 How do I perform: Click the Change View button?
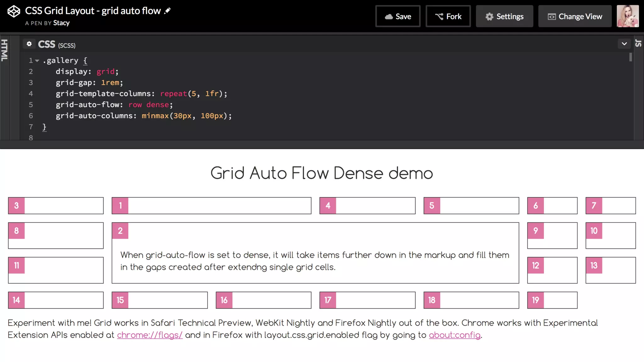[x=575, y=16]
